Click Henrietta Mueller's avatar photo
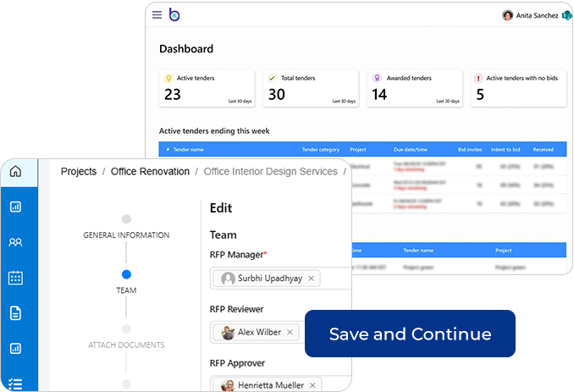 pos(228,385)
